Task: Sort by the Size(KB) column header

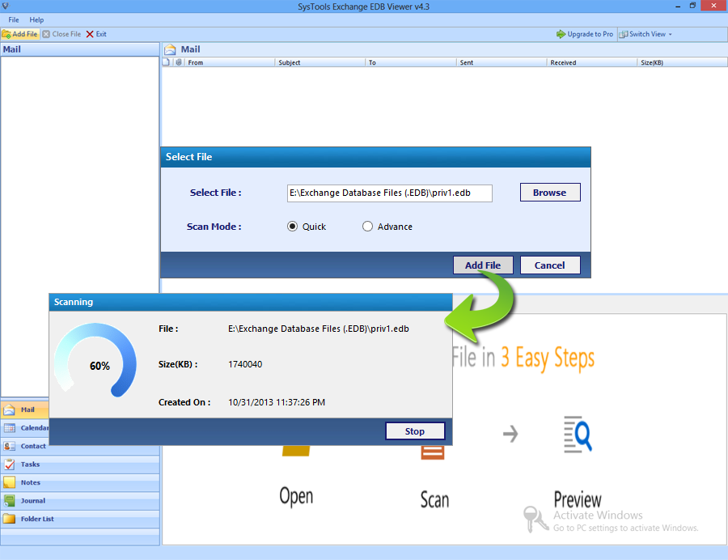Action: pyautogui.click(x=683, y=62)
